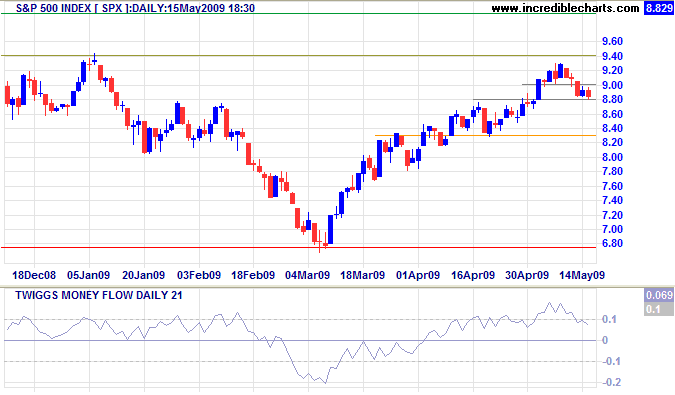Click the 8.80 price axis label
Viewport: 675px width, 395px height.
612,99
